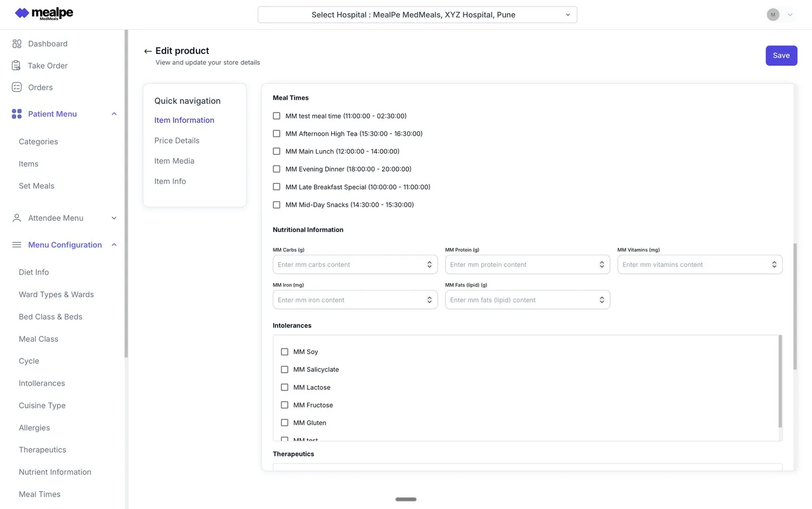
Task: Check the MM Soy intolerance
Action: pyautogui.click(x=285, y=352)
